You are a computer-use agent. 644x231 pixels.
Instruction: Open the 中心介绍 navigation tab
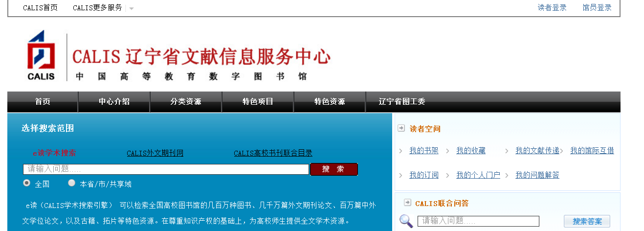(114, 102)
